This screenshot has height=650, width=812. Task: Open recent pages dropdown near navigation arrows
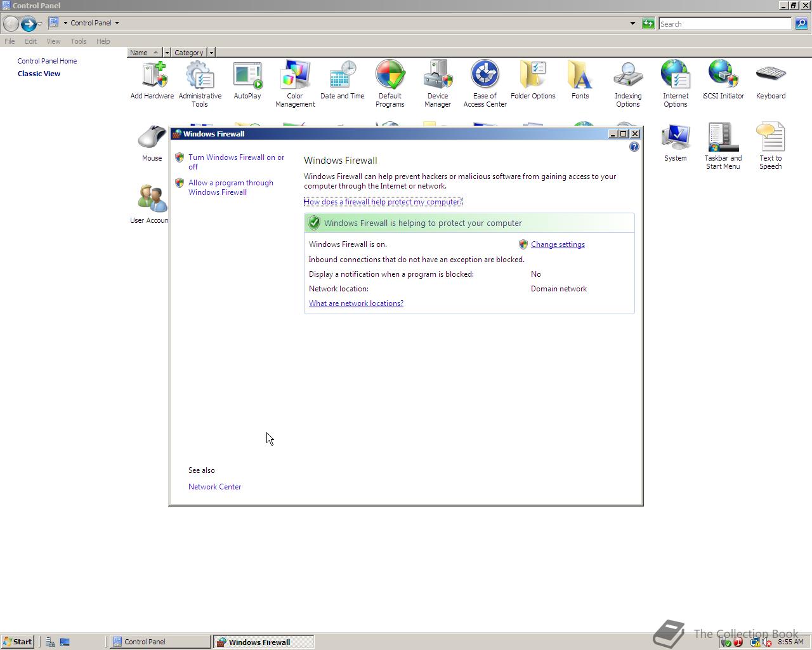coord(39,23)
